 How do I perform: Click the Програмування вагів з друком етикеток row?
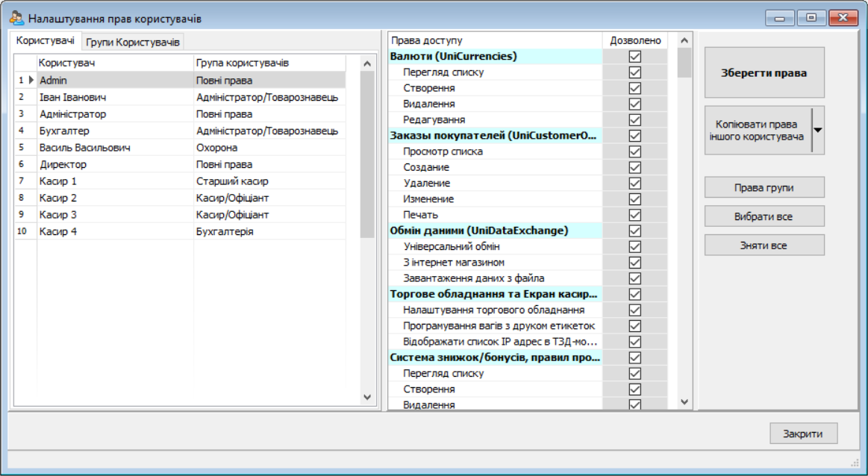[496, 326]
